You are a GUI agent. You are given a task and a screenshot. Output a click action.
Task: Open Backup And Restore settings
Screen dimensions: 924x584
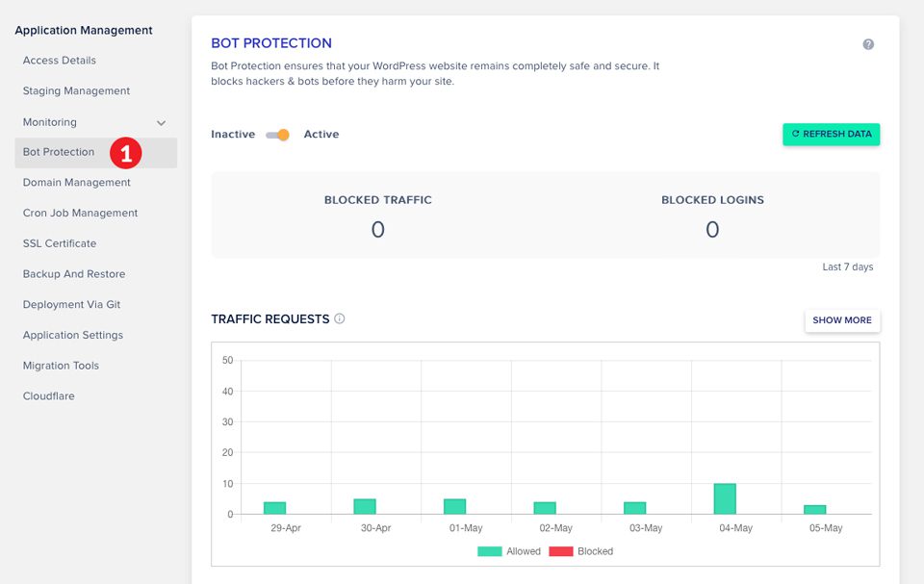[x=73, y=274]
